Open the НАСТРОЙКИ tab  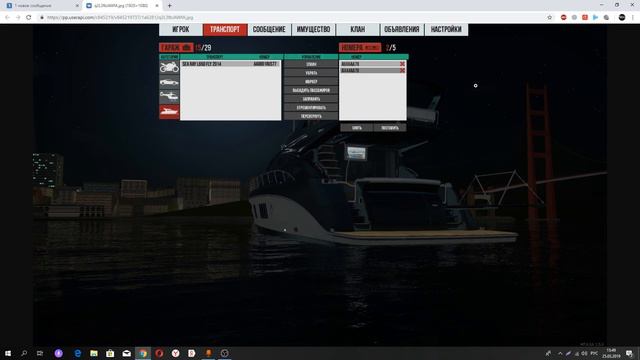tap(446, 29)
